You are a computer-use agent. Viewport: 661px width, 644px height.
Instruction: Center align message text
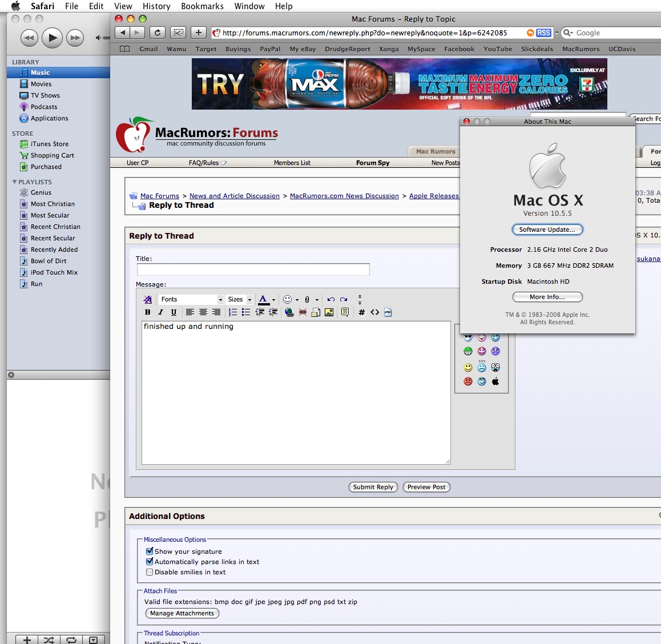(x=203, y=312)
